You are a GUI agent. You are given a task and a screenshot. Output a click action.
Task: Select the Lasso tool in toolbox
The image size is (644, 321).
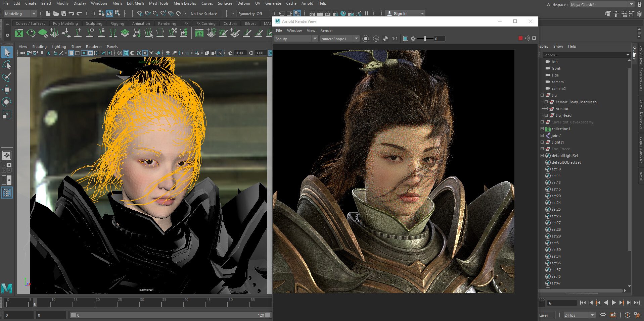tap(7, 65)
